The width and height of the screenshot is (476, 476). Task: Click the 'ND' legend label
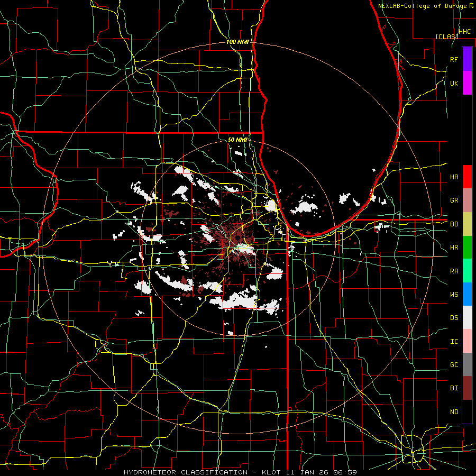click(x=454, y=412)
